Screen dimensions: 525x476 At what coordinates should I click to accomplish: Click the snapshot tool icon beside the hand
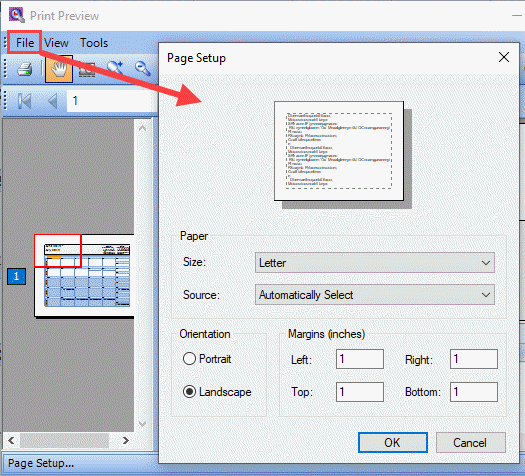coord(87,70)
